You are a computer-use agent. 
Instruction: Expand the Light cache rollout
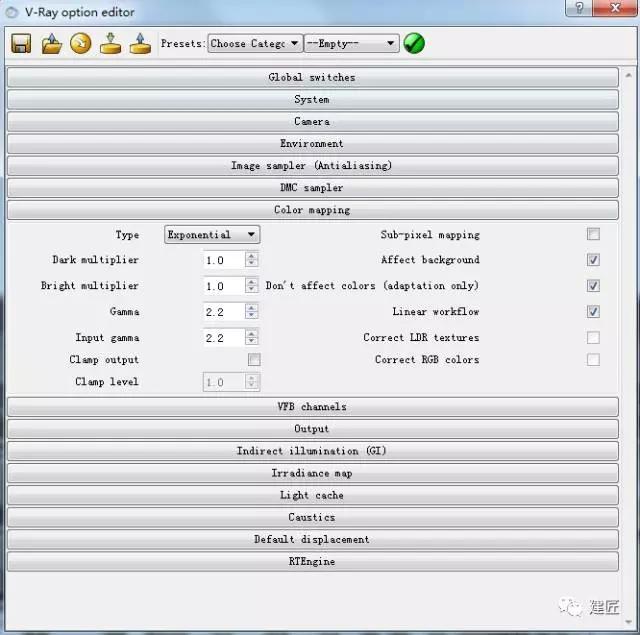click(313, 495)
